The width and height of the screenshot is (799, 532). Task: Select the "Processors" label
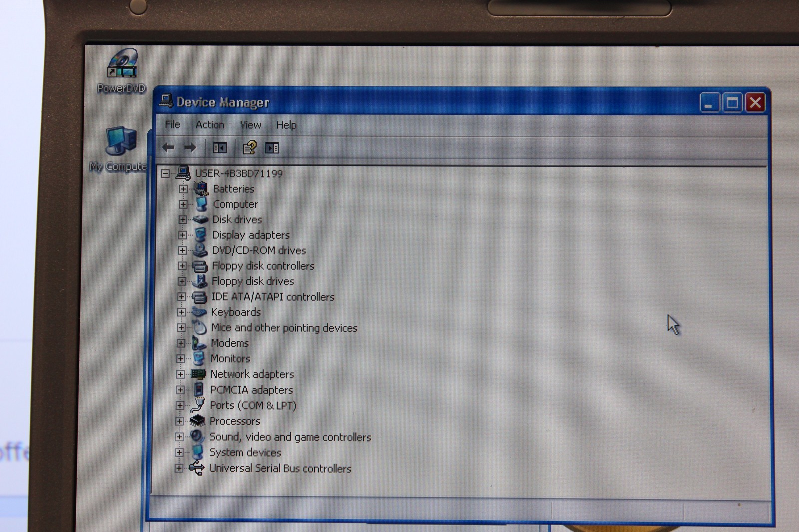pos(235,421)
